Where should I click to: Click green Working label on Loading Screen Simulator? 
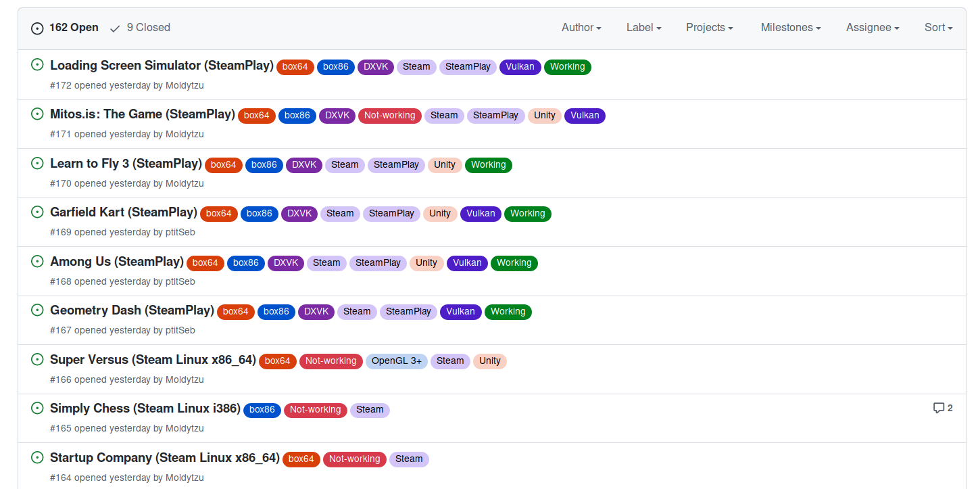pos(568,67)
